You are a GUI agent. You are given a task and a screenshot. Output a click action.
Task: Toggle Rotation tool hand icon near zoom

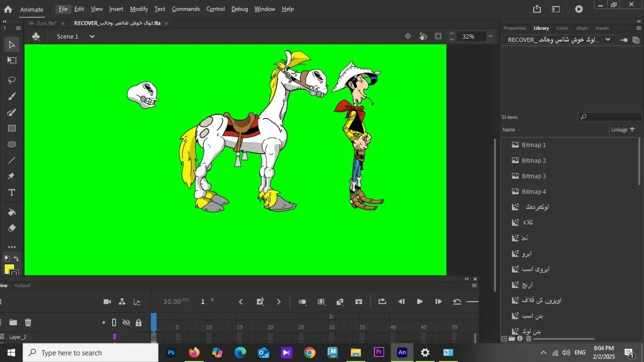point(423,36)
